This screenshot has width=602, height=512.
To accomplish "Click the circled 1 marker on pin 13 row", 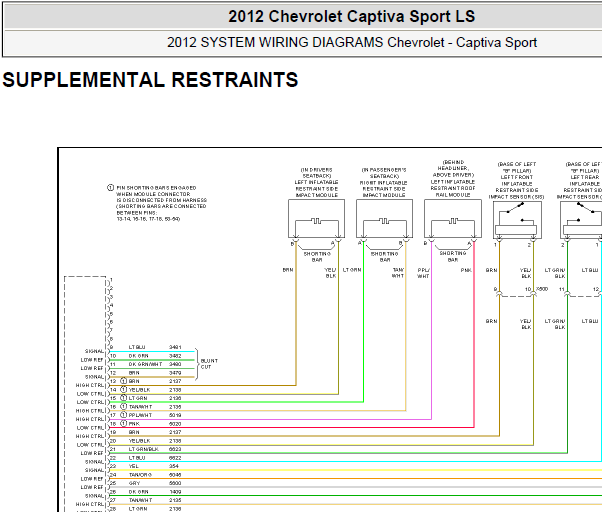I will [124, 381].
